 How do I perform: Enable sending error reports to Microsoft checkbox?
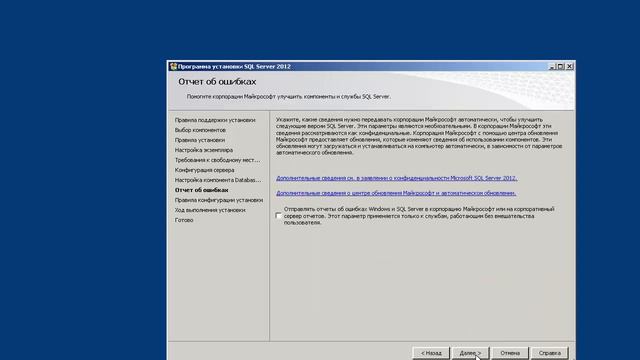point(278,216)
